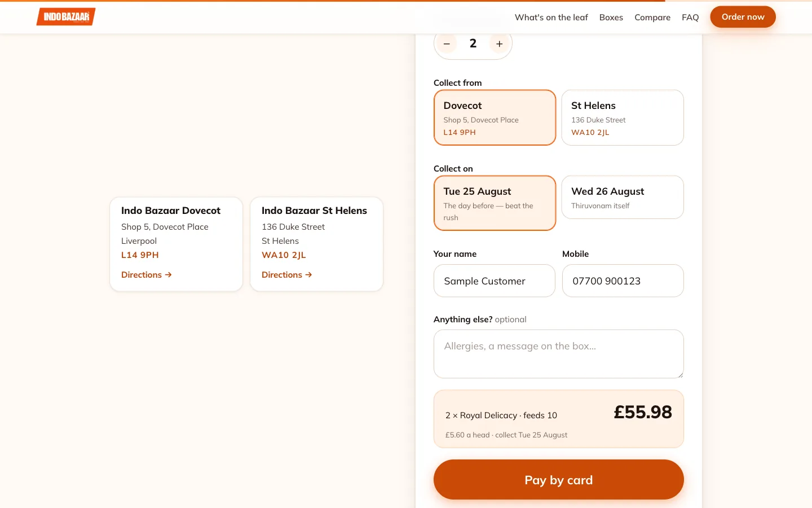
Task: Select Dovecot as the collection store
Action: point(495,117)
